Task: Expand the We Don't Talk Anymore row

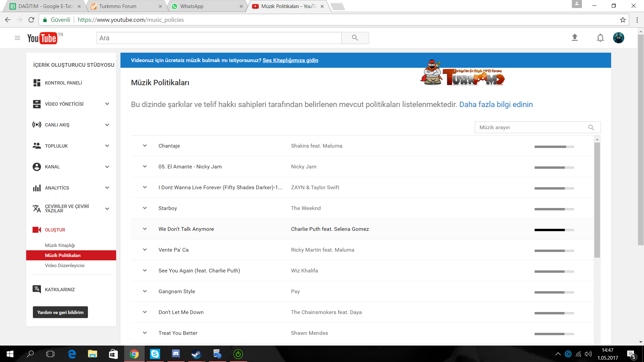Action: click(145, 229)
